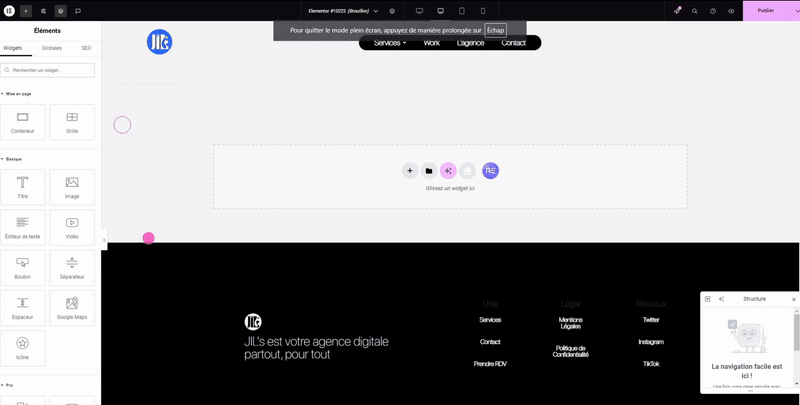Switch to mobile responsive view
The height and width of the screenshot is (405, 800).
pos(483,11)
